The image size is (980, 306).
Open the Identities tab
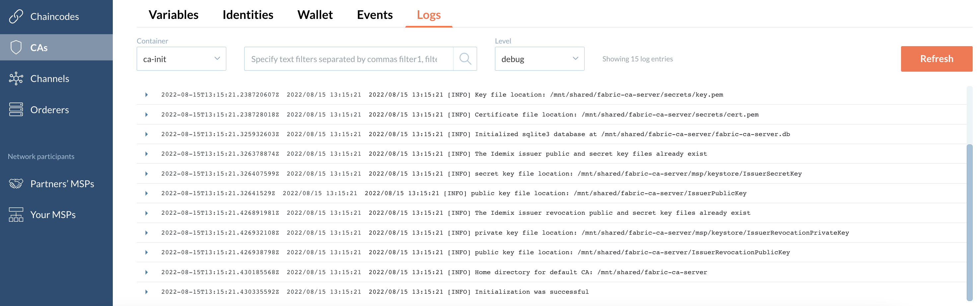point(248,15)
